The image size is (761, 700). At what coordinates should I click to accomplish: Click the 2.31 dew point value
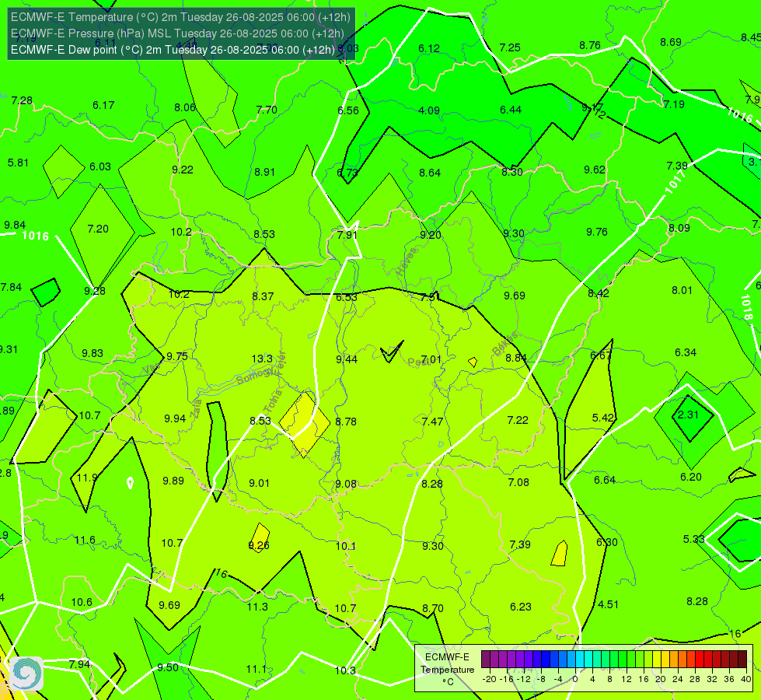688,415
